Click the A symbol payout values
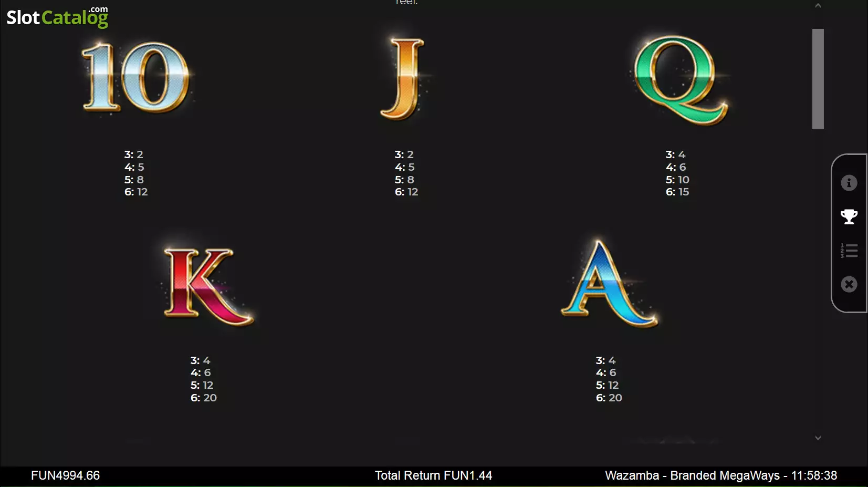Image resolution: width=868 pixels, height=487 pixels. (609, 379)
